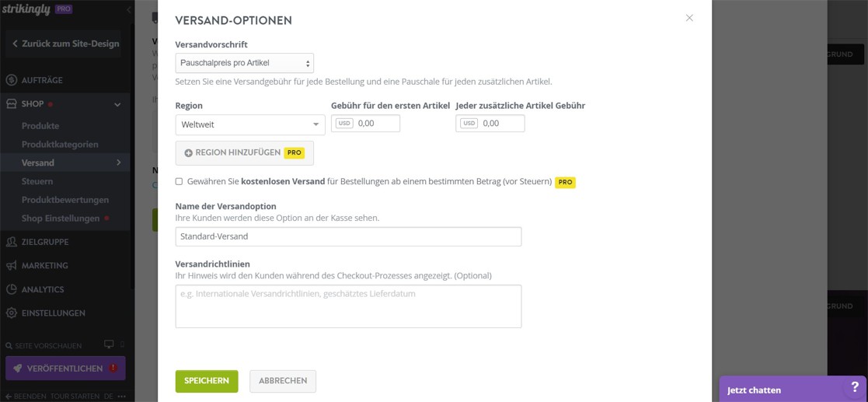Screen dimensions: 868x402
Task: Click the Gebühr für den ersten Artikel field
Action: point(376,123)
